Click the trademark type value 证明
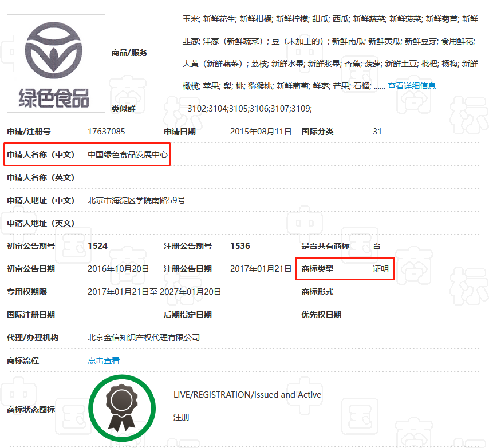493x448 pixels. point(380,269)
